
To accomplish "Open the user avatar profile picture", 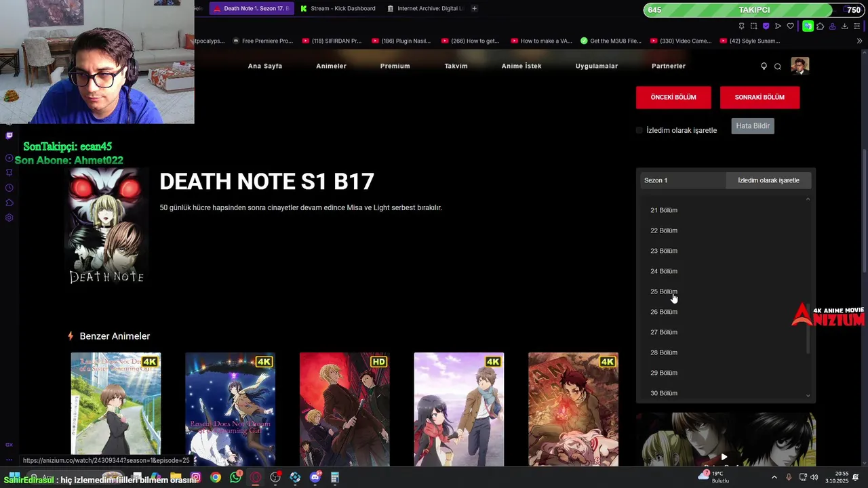I will pyautogui.click(x=800, y=66).
